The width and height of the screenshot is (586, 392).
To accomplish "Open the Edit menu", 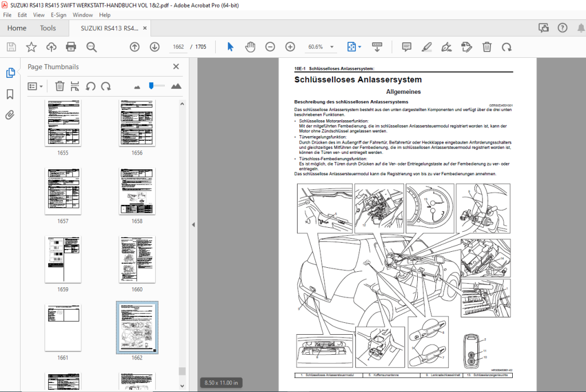I will click(x=22, y=15).
